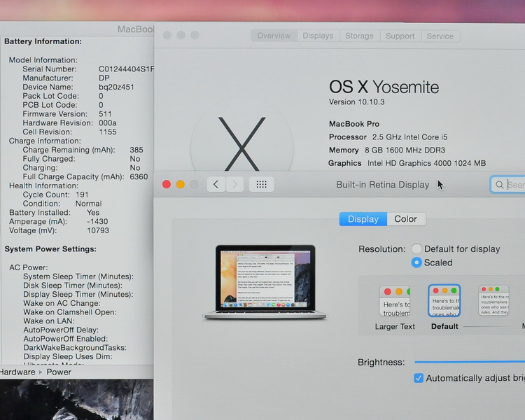
Task: Choose the third scaling thumbnail
Action: (494, 300)
